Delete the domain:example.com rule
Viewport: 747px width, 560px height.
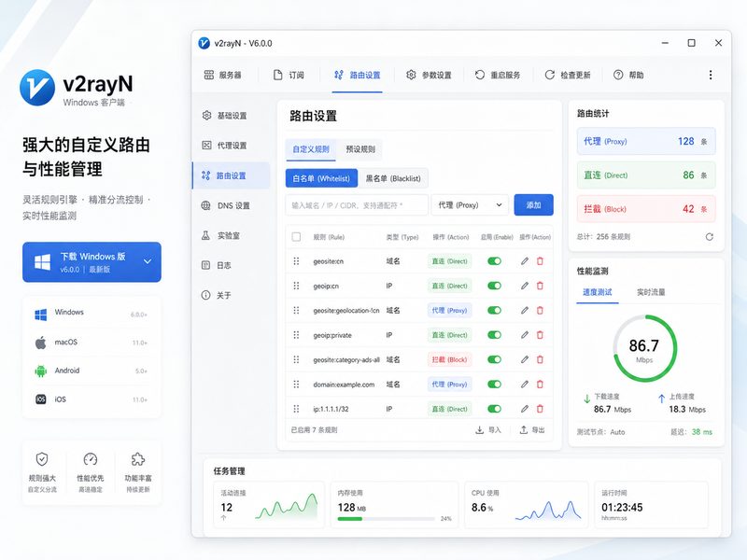point(540,385)
